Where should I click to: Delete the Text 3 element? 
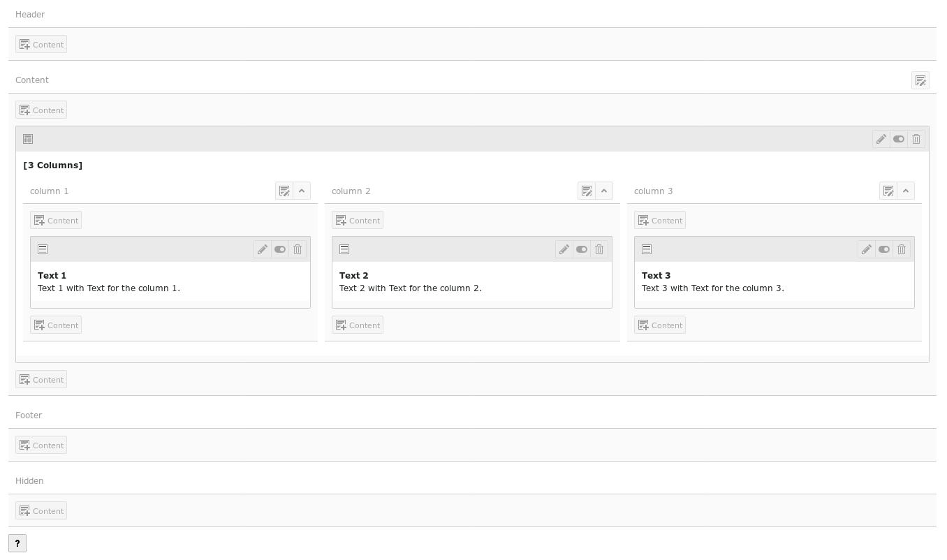click(x=902, y=249)
